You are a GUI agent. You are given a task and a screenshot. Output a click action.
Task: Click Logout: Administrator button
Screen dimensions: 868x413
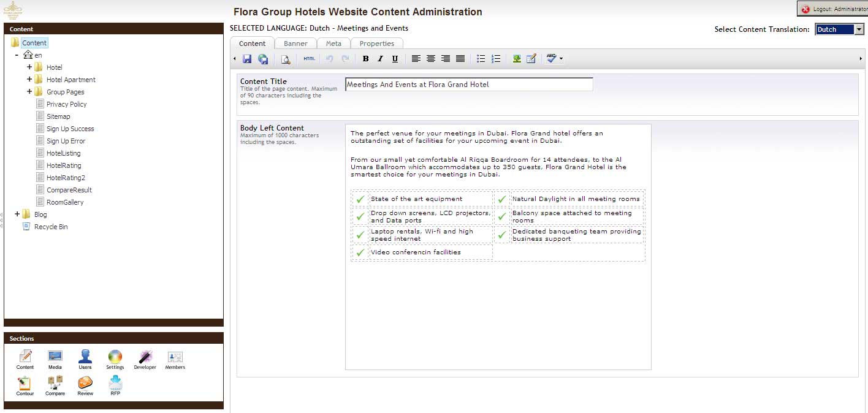[x=832, y=9]
